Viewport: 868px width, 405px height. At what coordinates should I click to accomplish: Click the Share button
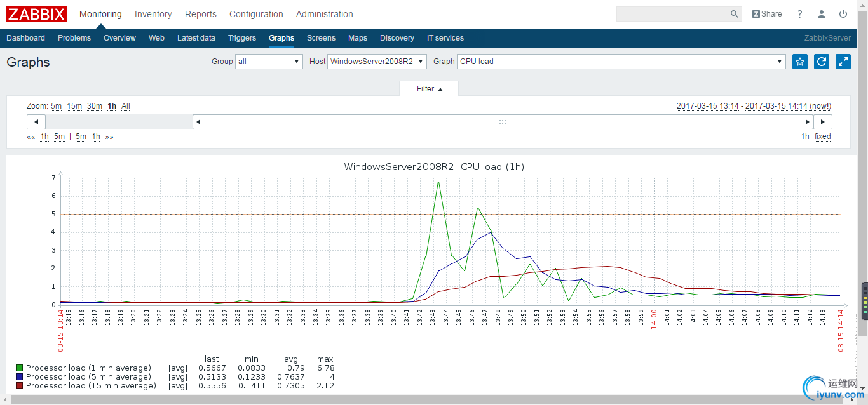[x=767, y=14]
